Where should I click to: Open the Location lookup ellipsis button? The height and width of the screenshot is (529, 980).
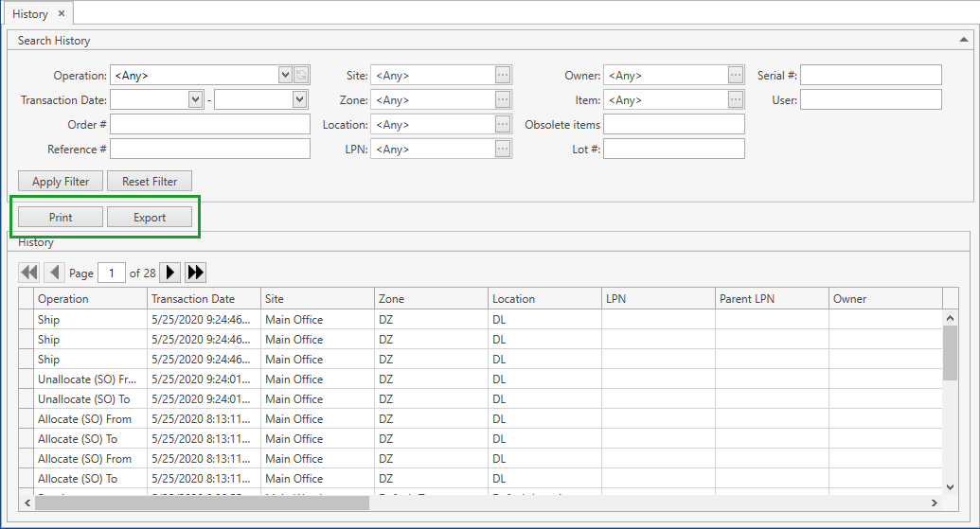(x=503, y=125)
